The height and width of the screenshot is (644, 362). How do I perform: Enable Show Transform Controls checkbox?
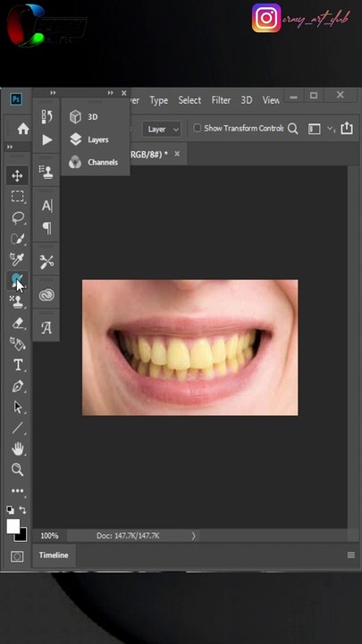[197, 128]
